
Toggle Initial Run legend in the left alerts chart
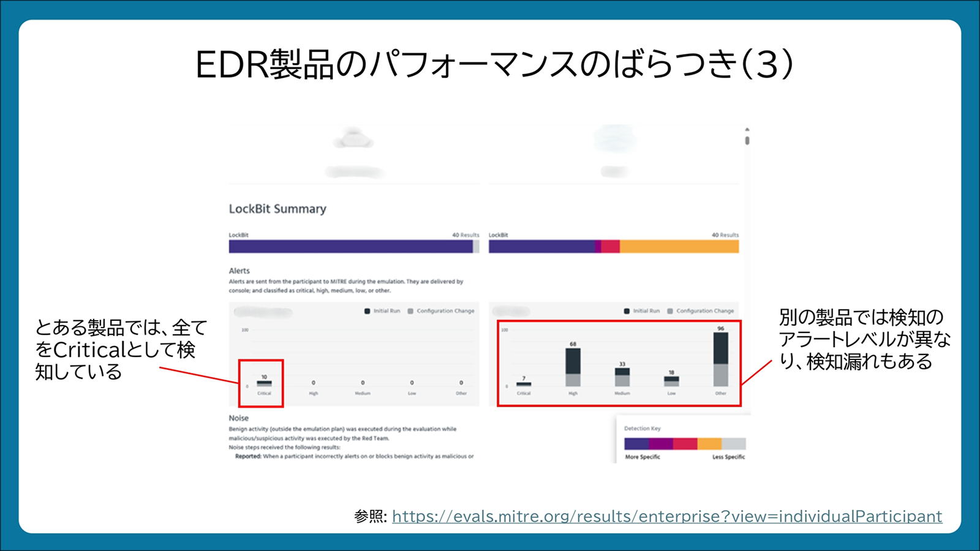coord(382,311)
